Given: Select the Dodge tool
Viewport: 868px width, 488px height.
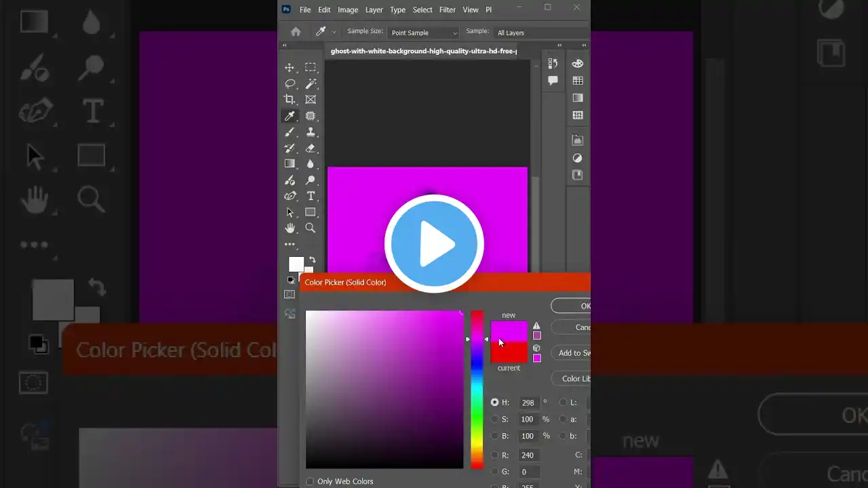Looking at the screenshot, I should [311, 180].
